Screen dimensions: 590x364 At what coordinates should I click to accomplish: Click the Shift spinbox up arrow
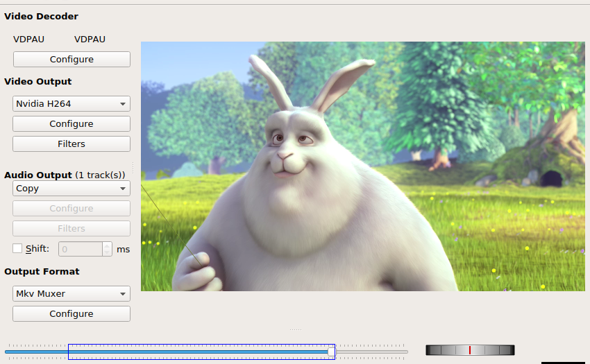[x=107, y=245]
